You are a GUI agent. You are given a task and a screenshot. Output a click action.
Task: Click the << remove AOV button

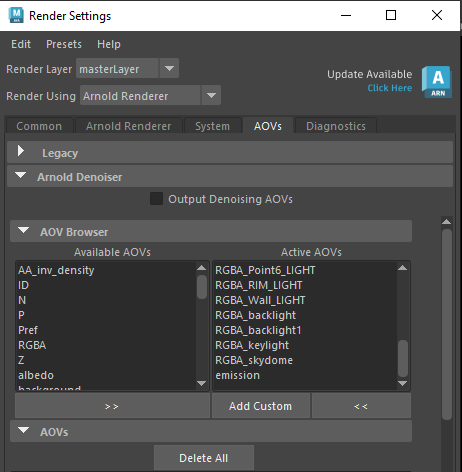(x=361, y=406)
